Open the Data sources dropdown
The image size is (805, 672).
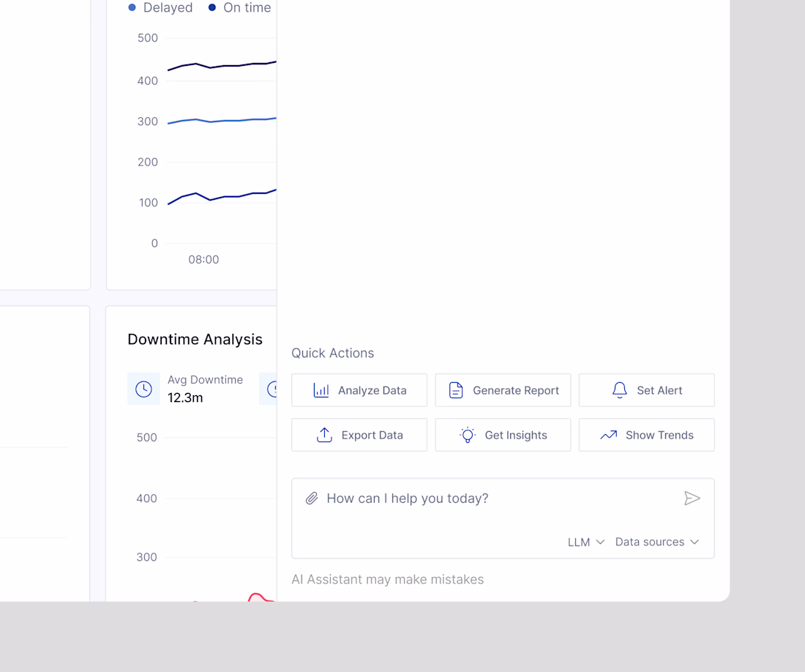pos(657,542)
